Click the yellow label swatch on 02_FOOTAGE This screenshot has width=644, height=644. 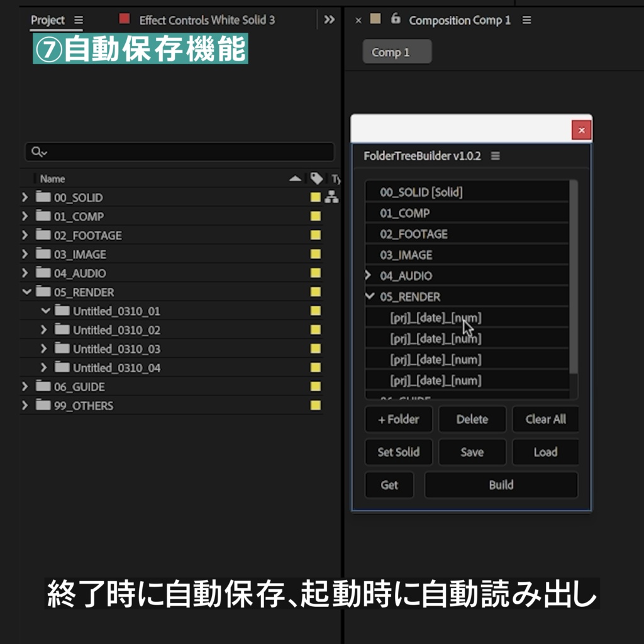(315, 235)
